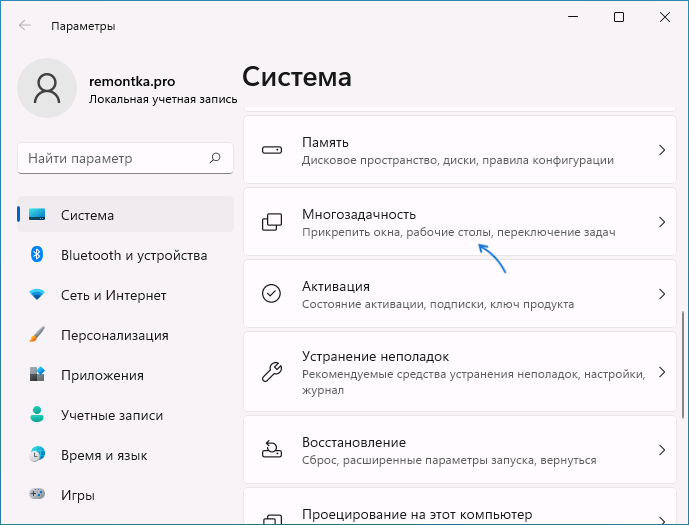
Task: Open the Память settings title
Action: [x=325, y=142]
